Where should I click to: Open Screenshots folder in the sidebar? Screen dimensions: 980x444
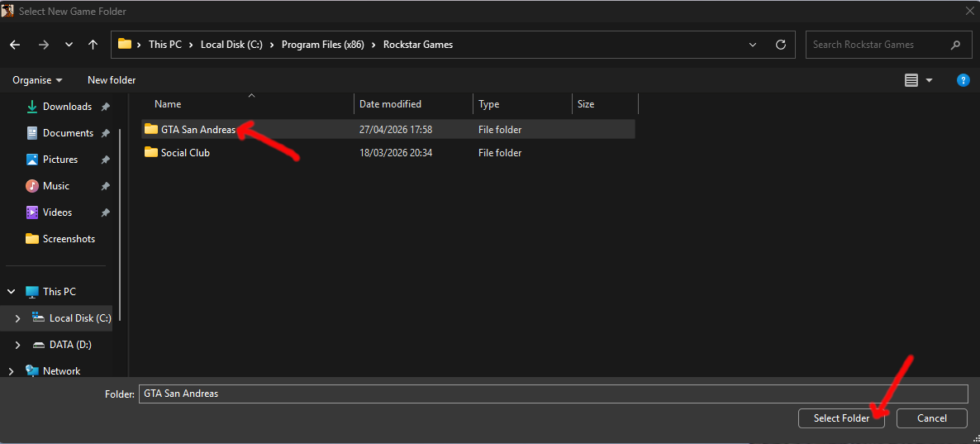[69, 239]
